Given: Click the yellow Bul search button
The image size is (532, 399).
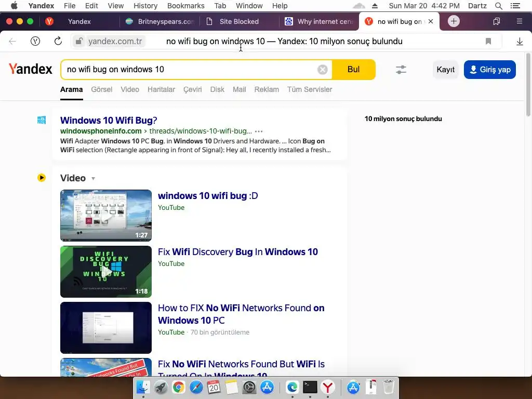Looking at the screenshot, I should pyautogui.click(x=353, y=70).
